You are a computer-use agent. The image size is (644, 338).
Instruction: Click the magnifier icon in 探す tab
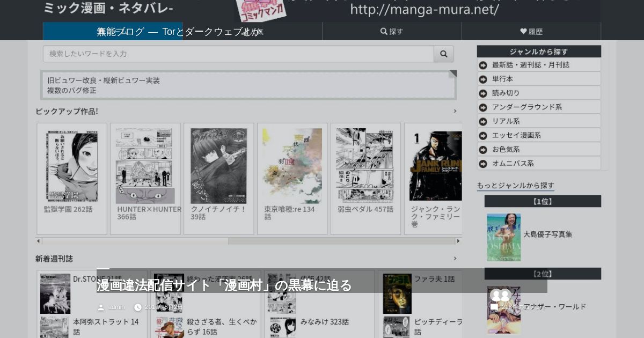[x=384, y=31]
